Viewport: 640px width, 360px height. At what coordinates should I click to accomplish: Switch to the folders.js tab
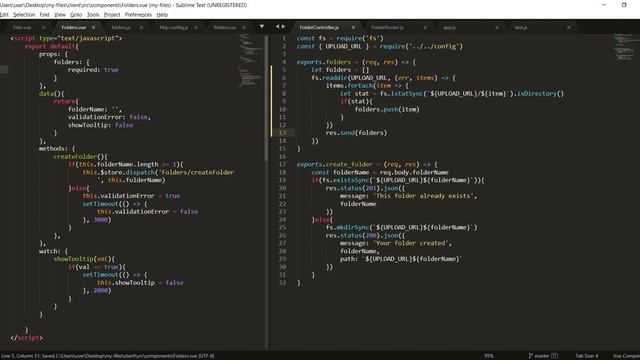click(121, 27)
